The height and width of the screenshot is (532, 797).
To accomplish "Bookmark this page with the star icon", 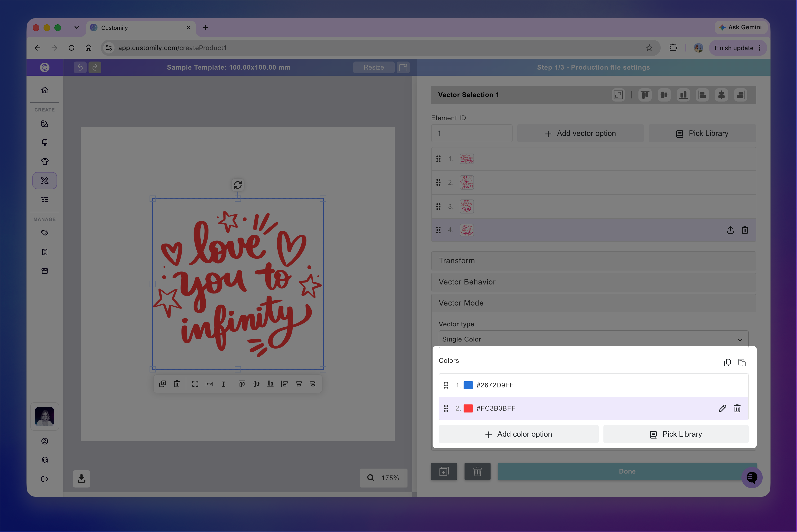I will click(649, 48).
